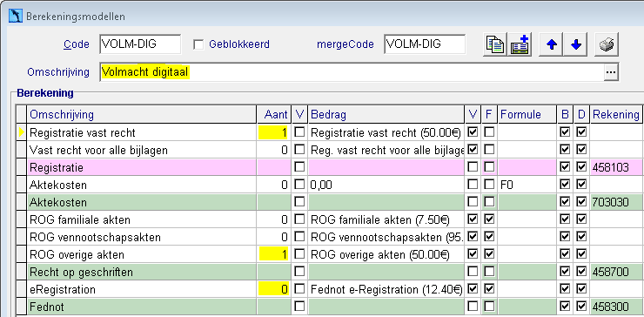Click the printer icon
Viewport: 644px width, 317px height.
tap(607, 44)
